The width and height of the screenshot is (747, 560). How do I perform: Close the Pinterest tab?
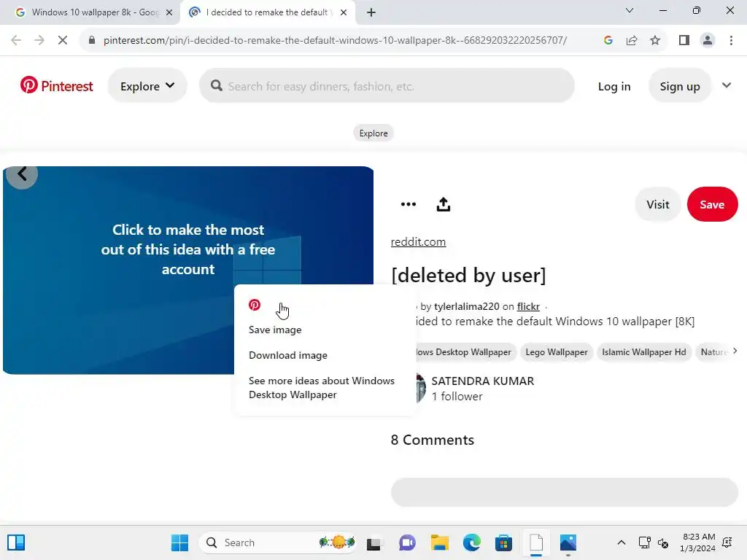click(343, 13)
